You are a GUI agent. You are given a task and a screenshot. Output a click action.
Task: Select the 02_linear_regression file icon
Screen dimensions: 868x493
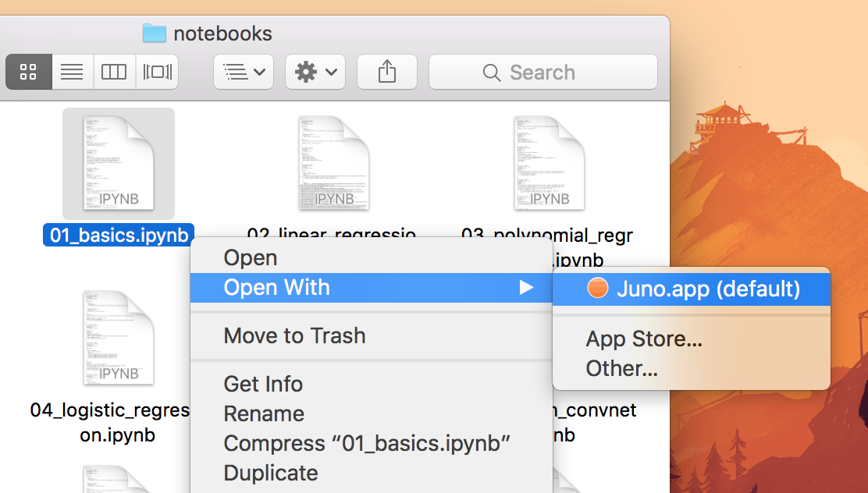334,163
